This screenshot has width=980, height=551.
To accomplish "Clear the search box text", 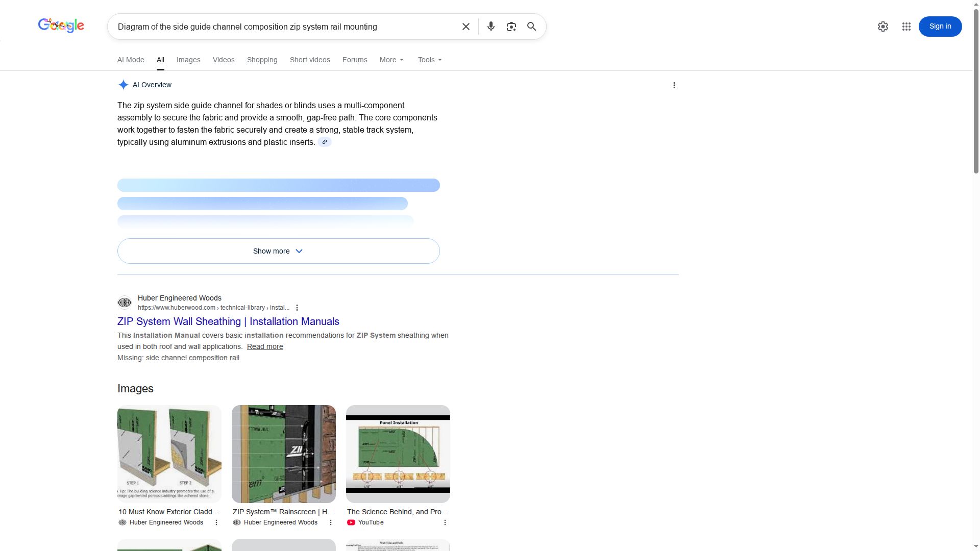I will (465, 27).
